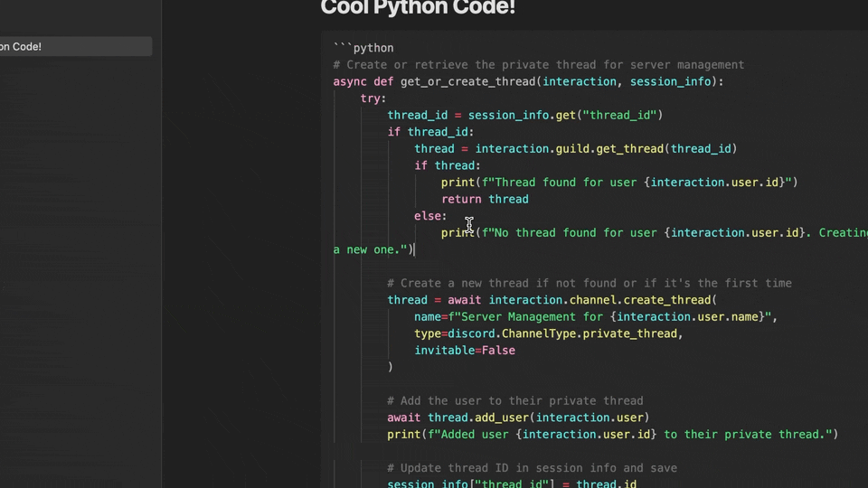
Task: Click the 'if thread:' line
Action: tap(448, 165)
